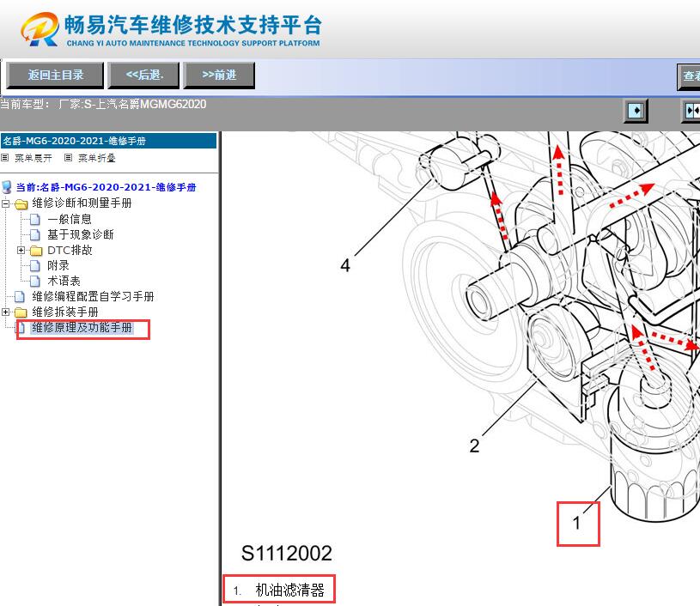Open 维修编程配置自学习手册
The image size is (700, 606).
click(x=93, y=296)
